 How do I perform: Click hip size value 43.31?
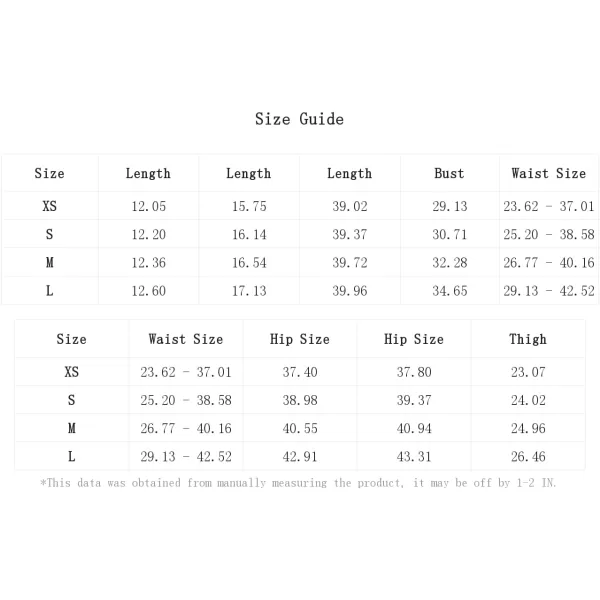coord(414,457)
